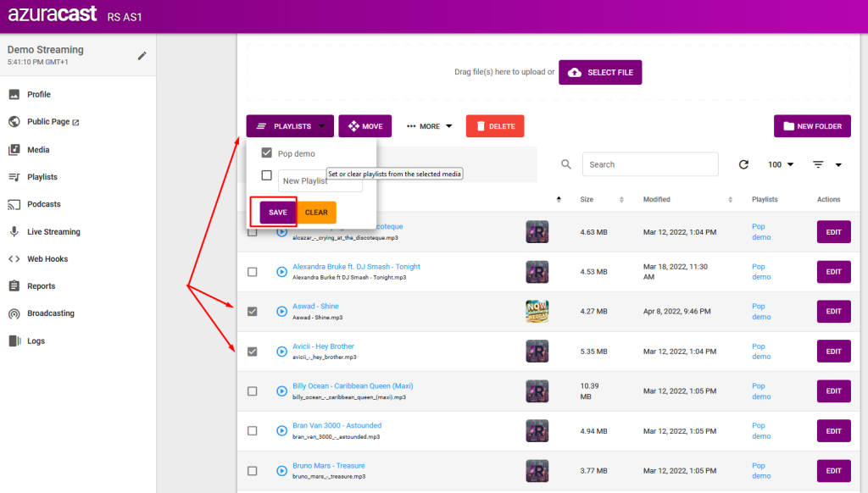Open the More actions dropdown
The width and height of the screenshot is (868, 493).
(x=429, y=126)
